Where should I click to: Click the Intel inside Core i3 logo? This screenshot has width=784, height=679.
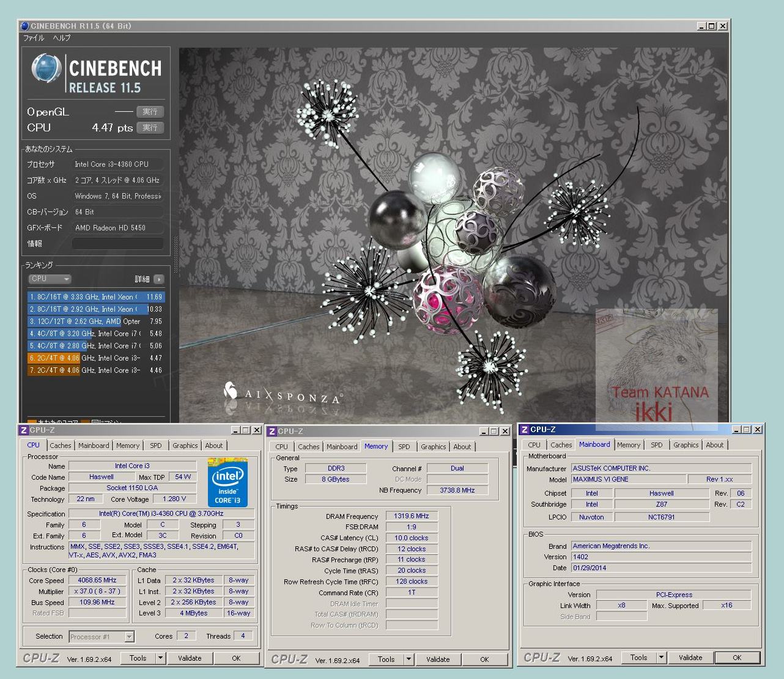(x=227, y=482)
